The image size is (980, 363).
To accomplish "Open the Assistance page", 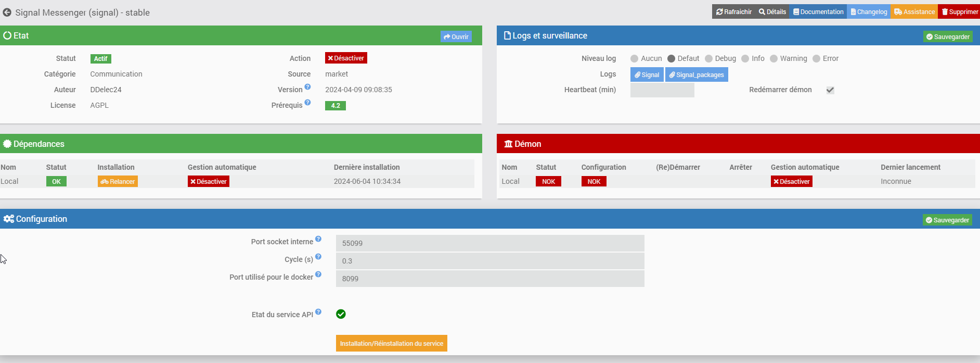I will tap(914, 11).
